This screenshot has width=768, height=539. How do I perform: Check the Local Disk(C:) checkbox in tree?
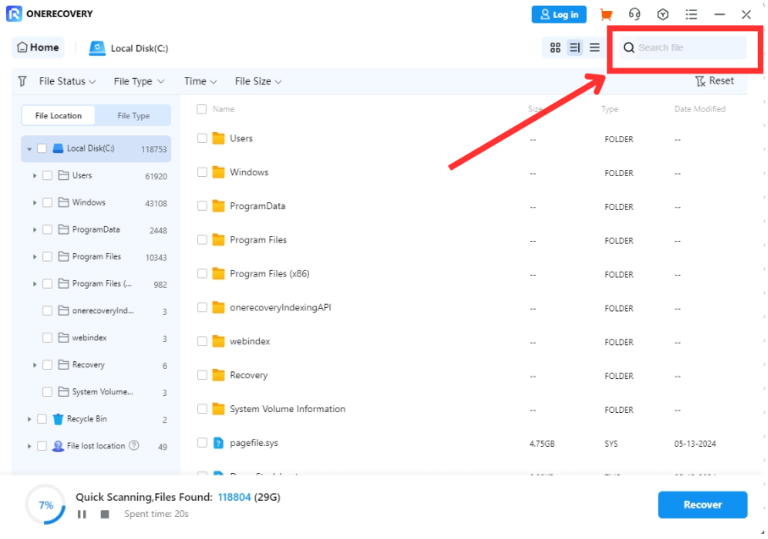pyautogui.click(x=42, y=148)
